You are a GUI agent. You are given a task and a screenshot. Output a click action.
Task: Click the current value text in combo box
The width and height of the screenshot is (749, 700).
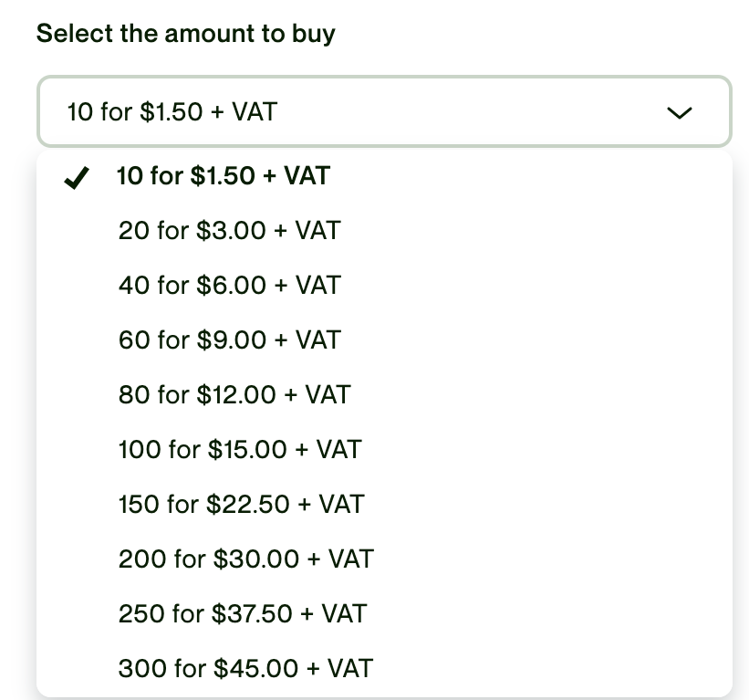pyautogui.click(x=172, y=112)
